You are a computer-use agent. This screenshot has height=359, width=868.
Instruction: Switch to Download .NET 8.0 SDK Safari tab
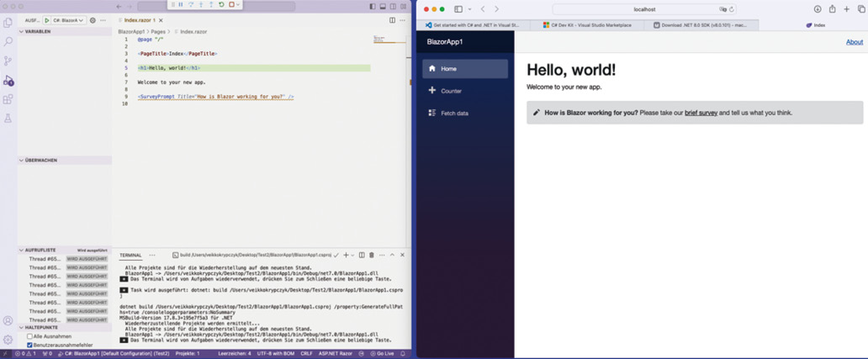[701, 25]
